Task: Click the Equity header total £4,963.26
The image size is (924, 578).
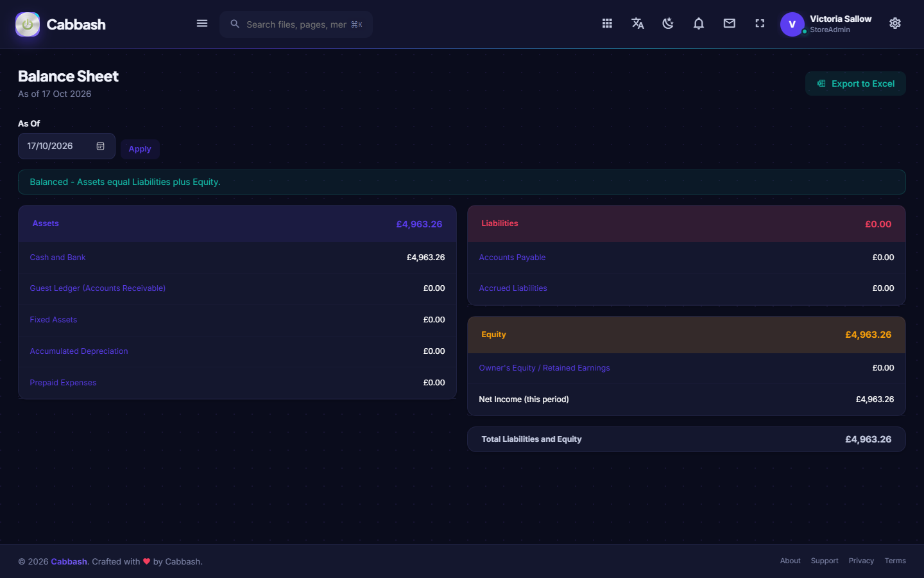Action: pyautogui.click(x=868, y=335)
